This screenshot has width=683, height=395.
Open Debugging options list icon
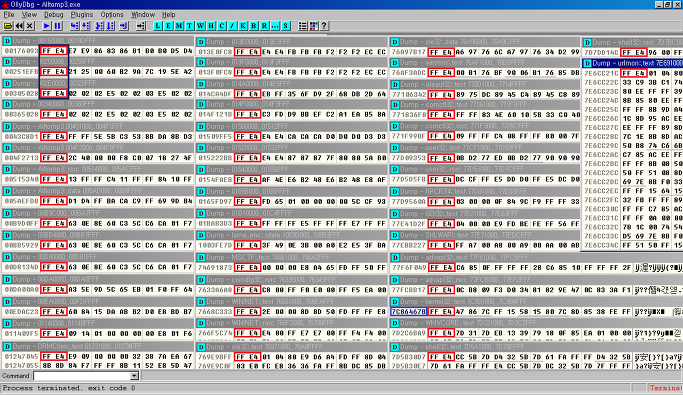303,26
